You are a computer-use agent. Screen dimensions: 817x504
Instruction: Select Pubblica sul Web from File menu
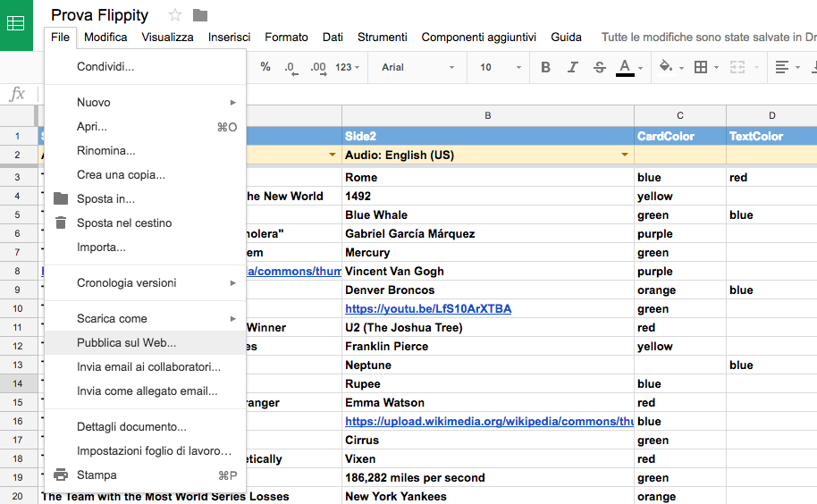(x=126, y=342)
